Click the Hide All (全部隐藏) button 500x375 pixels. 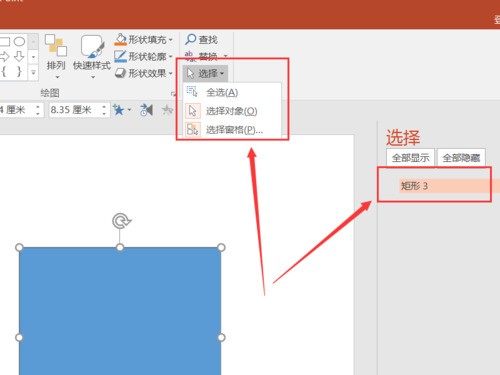[461, 158]
